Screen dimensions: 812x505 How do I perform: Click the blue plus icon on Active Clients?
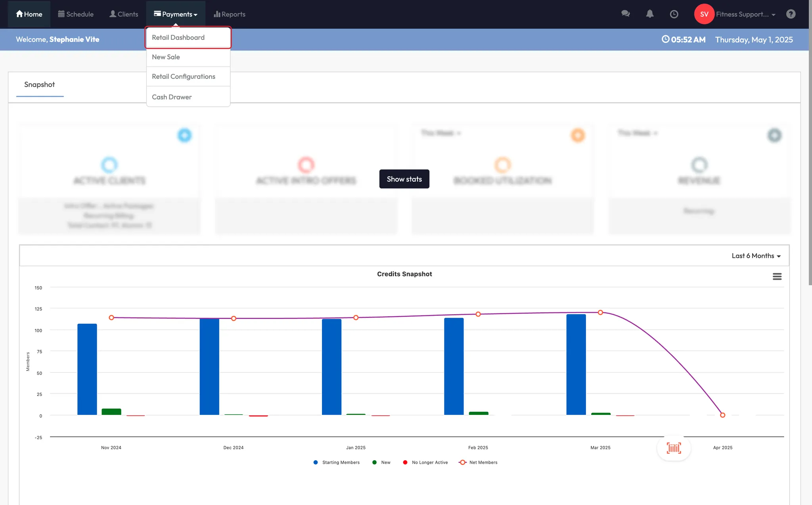pos(184,135)
